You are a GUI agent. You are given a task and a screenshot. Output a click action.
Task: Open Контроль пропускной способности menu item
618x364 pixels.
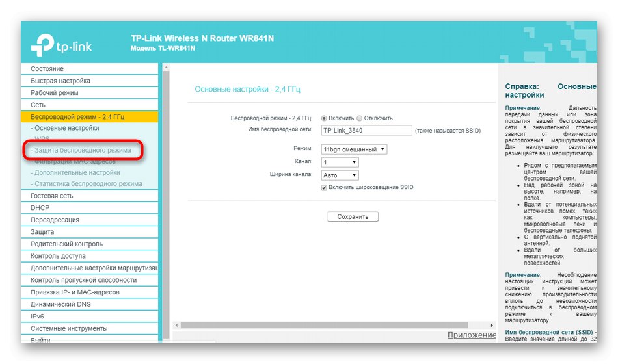point(90,281)
